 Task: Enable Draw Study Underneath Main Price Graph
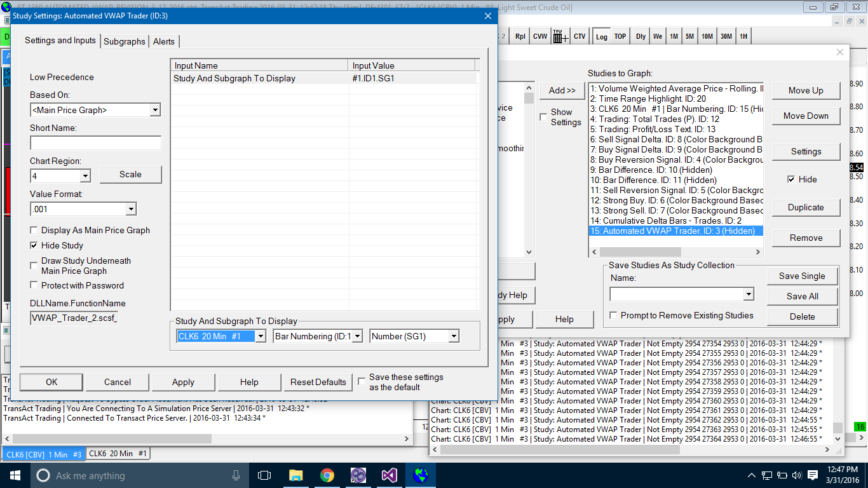tap(34, 266)
